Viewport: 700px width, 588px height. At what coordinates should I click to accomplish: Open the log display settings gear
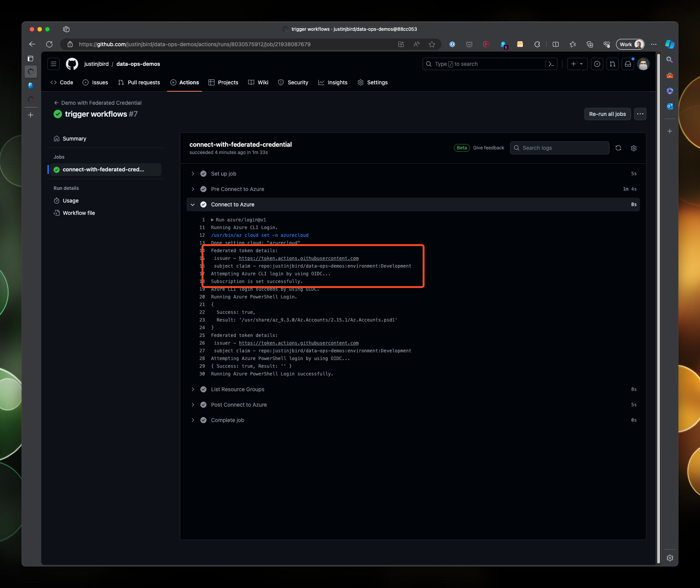[x=634, y=148]
